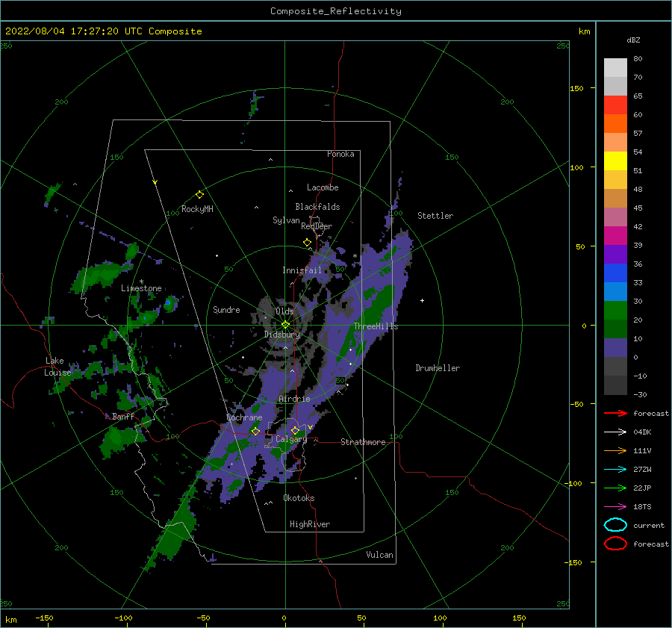
Task: Click the Sundre label
Action: pyautogui.click(x=226, y=309)
